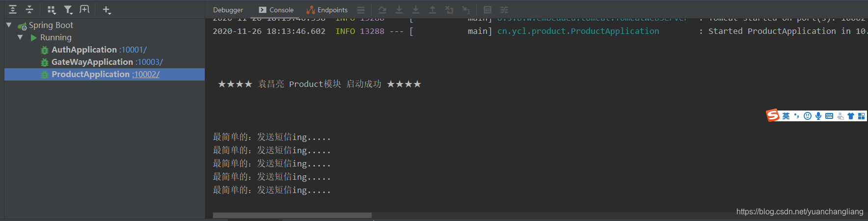Image resolution: width=868 pixels, height=221 pixels.
Task: Click cn.ycl.product.ProductApplication in the console log
Action: [578, 31]
